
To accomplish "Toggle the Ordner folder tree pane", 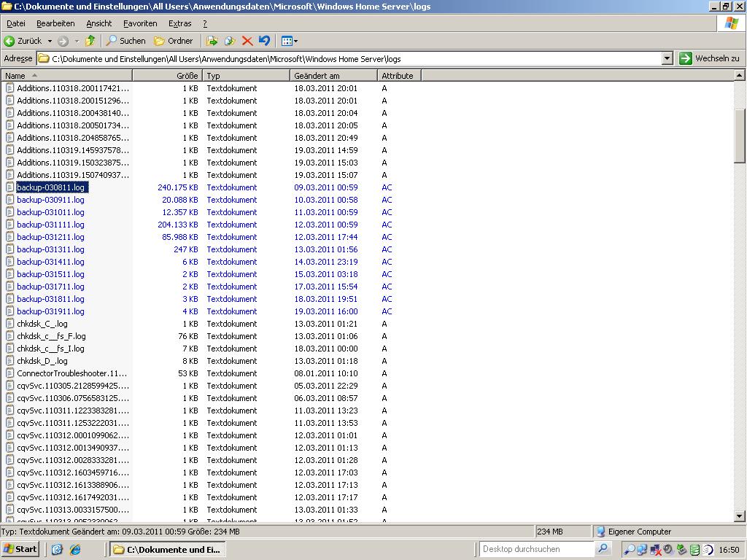I will [x=174, y=41].
